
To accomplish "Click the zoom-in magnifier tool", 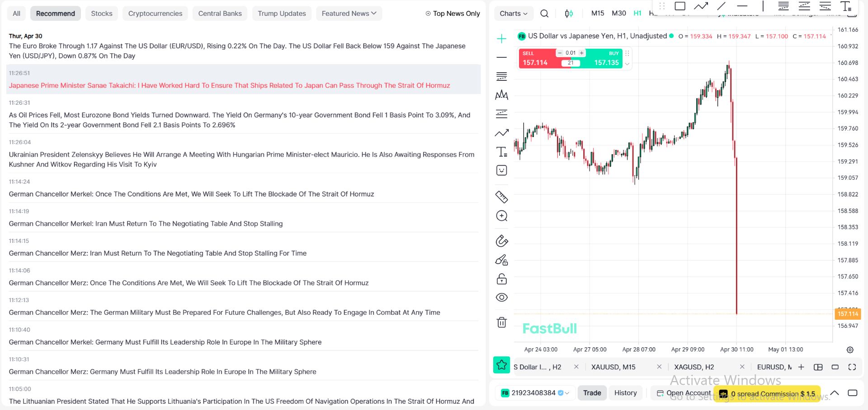I will click(x=501, y=216).
